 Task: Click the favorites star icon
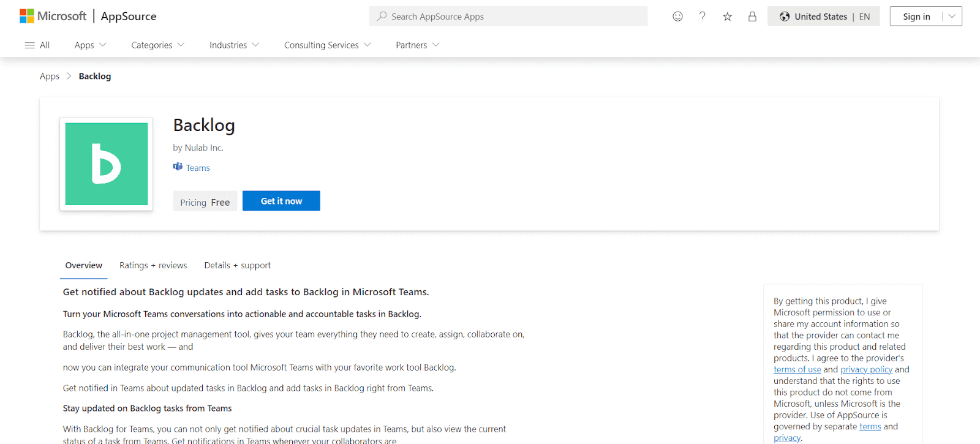point(727,17)
